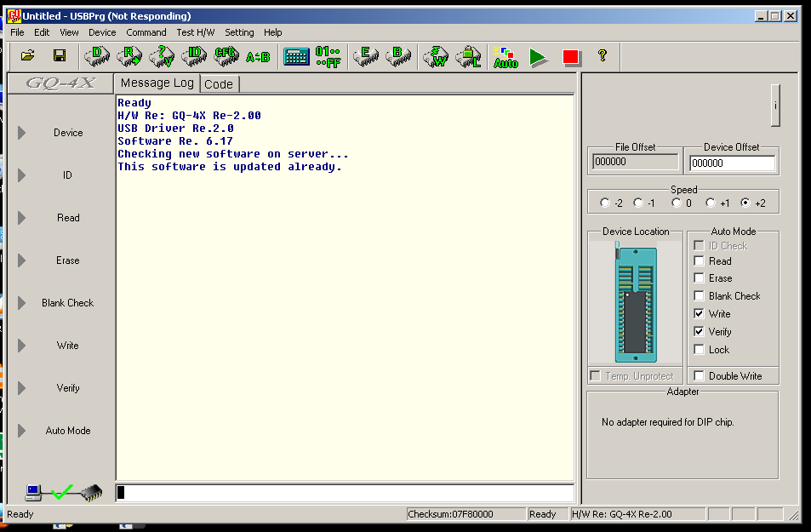
Task: Open help with yellow question mark icon
Action: [x=602, y=55]
